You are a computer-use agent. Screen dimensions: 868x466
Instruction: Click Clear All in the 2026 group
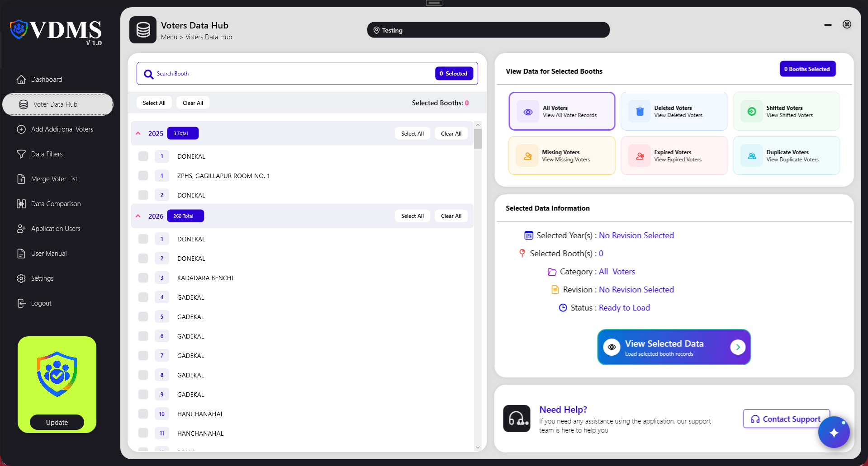(x=451, y=216)
